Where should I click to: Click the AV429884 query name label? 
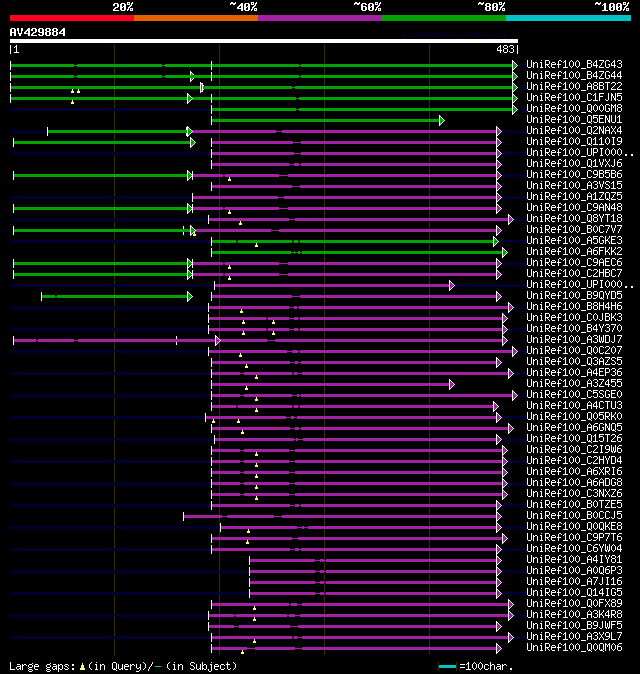tap(38, 32)
